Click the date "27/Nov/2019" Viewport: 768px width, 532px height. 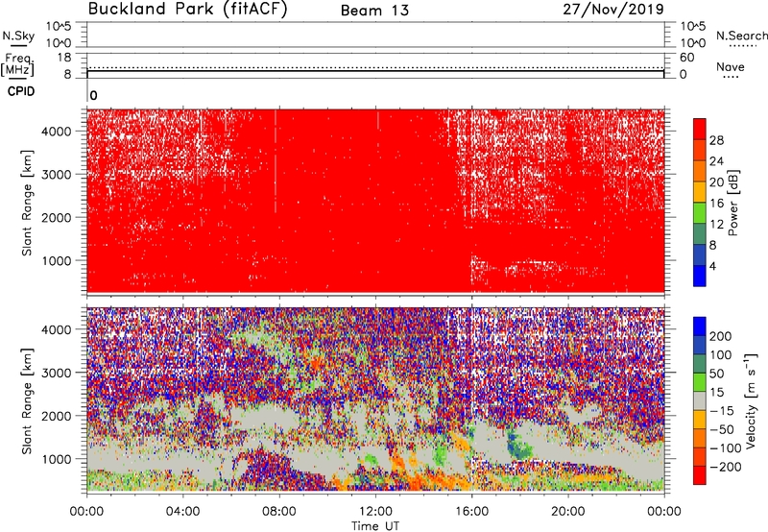click(x=613, y=9)
